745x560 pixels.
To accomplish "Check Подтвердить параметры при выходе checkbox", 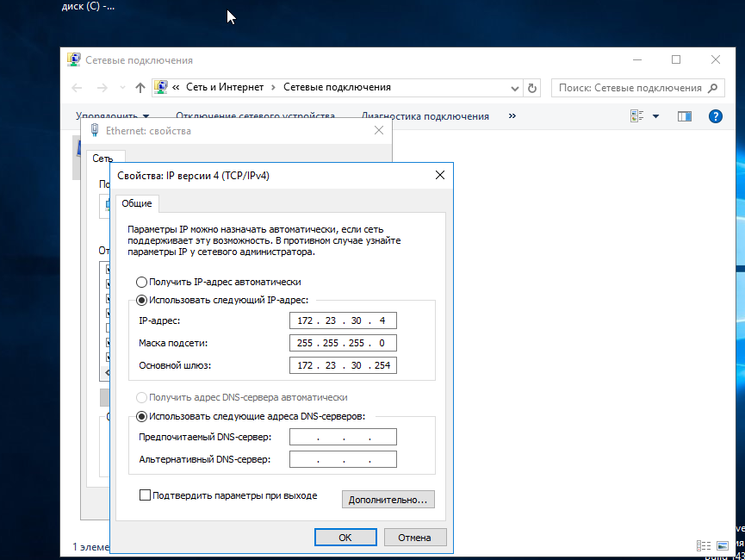I will (145, 495).
